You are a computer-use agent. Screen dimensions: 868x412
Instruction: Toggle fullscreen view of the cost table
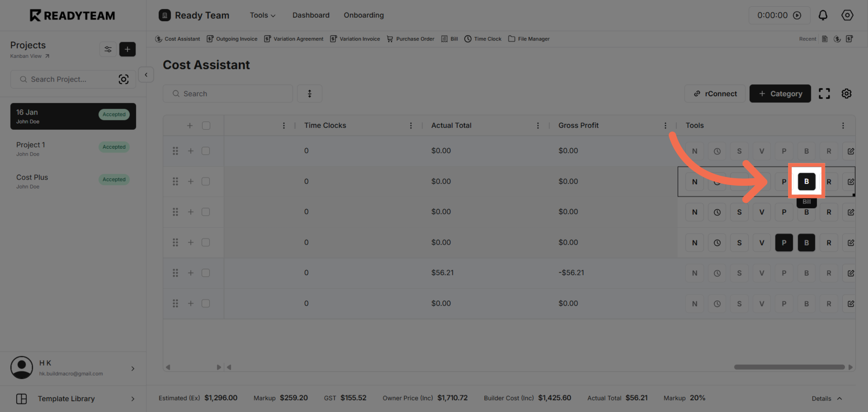[824, 94]
